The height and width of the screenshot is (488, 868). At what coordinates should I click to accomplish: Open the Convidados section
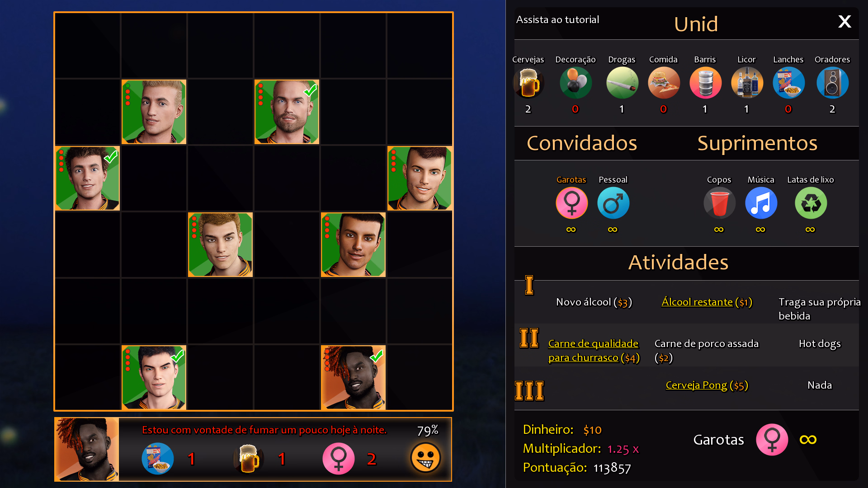click(582, 143)
